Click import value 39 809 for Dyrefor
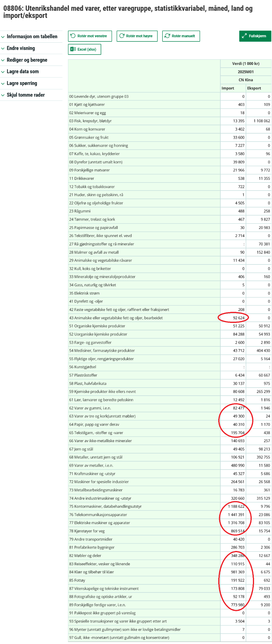The height and width of the screenshot is (644, 272). click(x=239, y=162)
